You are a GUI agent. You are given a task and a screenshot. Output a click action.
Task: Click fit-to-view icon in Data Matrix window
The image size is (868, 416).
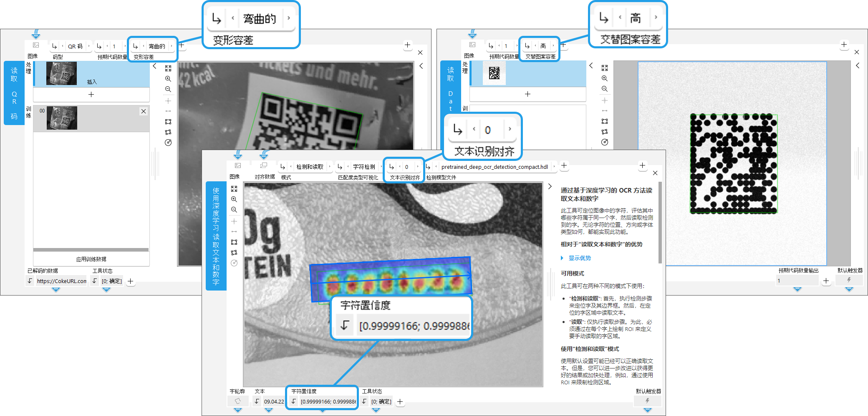tap(605, 68)
